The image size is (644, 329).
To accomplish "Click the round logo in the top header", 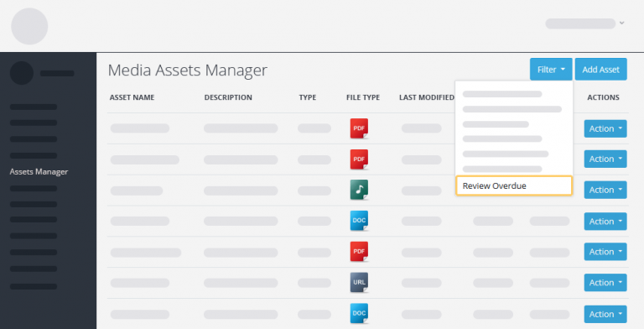I will point(29,26).
